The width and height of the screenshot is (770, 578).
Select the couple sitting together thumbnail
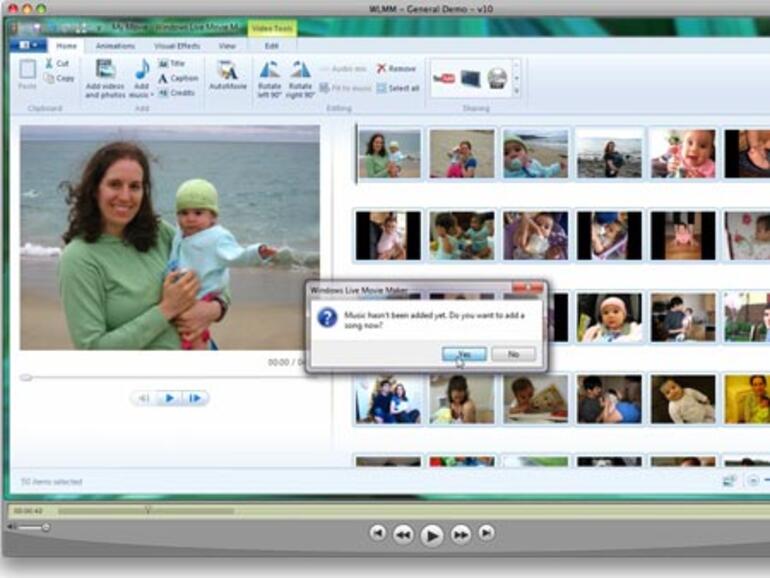tap(388, 399)
